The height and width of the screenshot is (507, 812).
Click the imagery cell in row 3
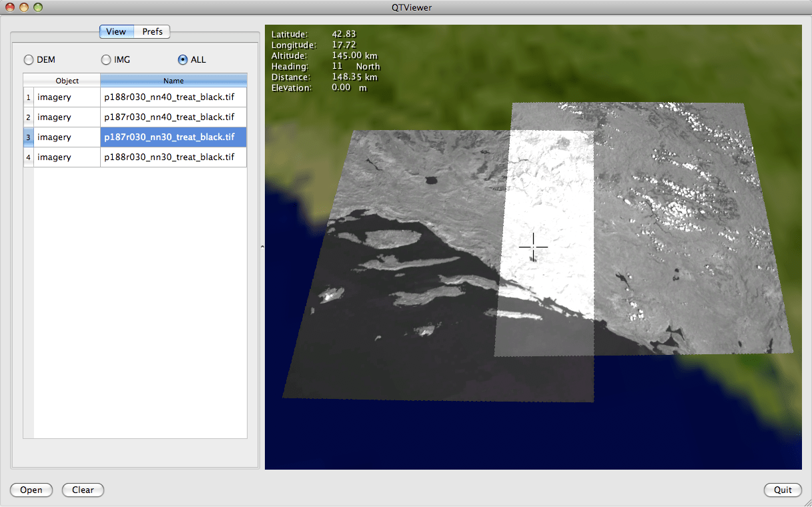67,137
